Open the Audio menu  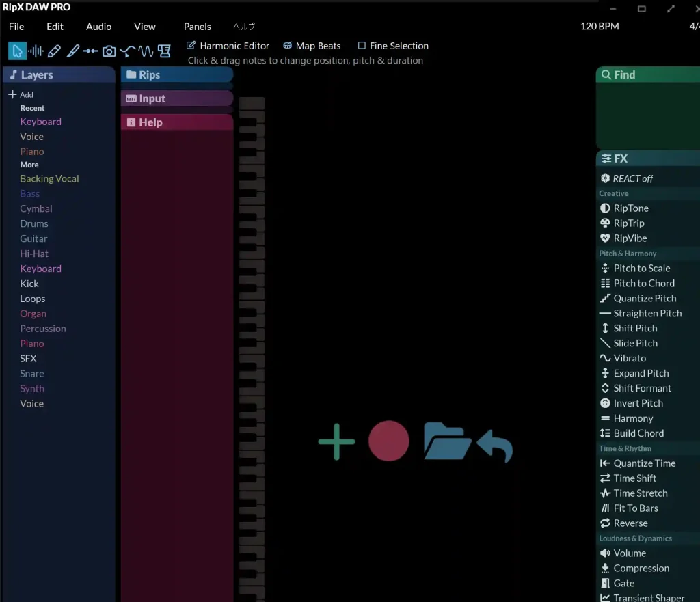(x=98, y=27)
